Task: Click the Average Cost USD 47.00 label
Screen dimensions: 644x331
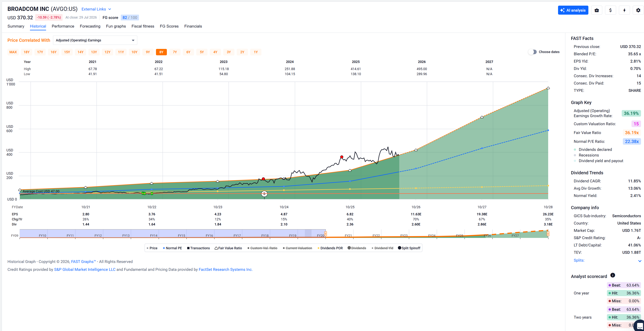Action: pos(41,192)
